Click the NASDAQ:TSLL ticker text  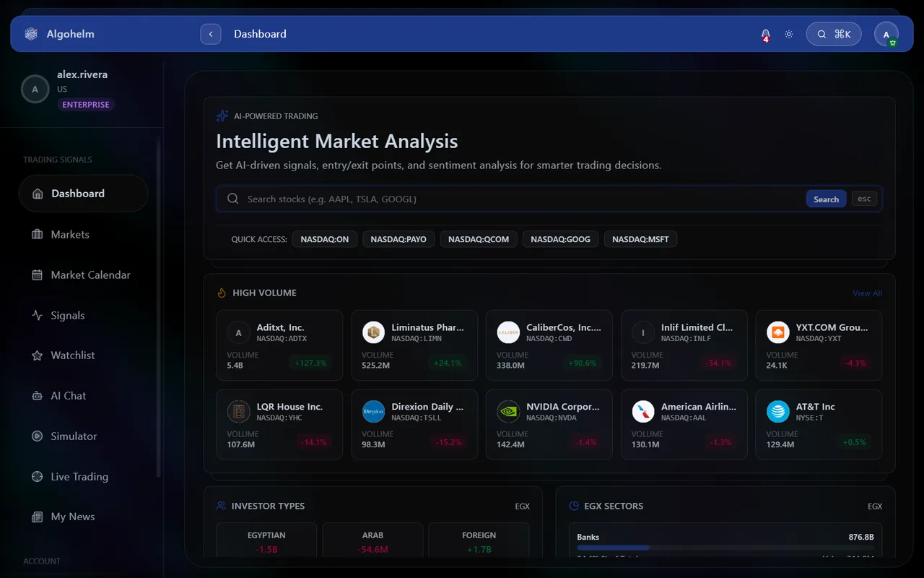coord(417,418)
